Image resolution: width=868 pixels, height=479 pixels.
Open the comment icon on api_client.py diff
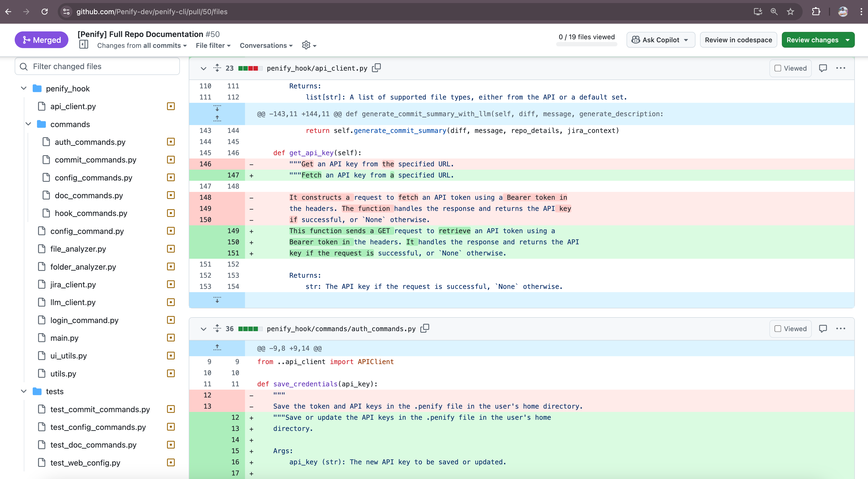tap(823, 68)
